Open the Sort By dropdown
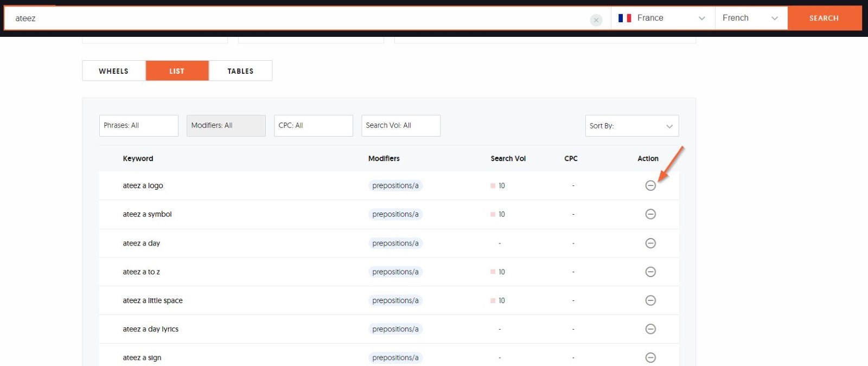868x366 pixels. (632, 126)
